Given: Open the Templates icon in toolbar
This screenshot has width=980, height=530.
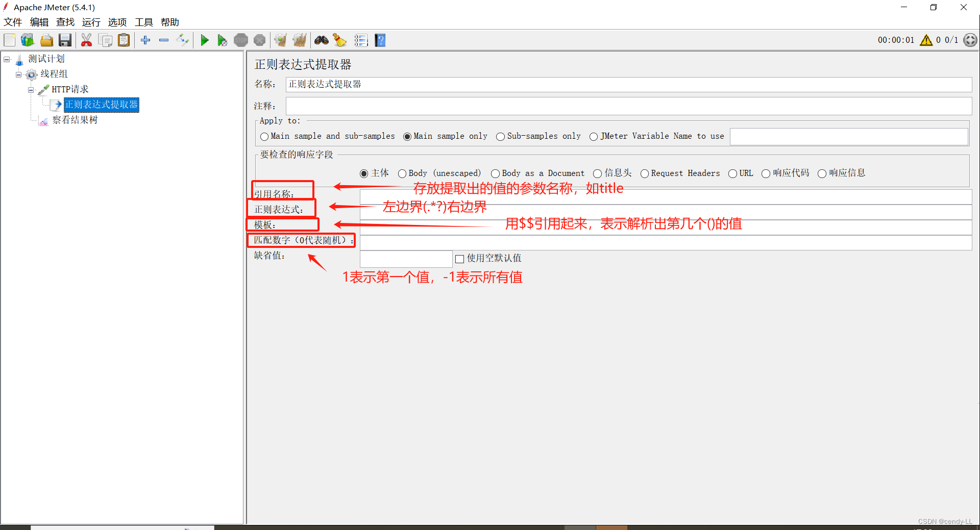Looking at the screenshot, I should [28, 40].
